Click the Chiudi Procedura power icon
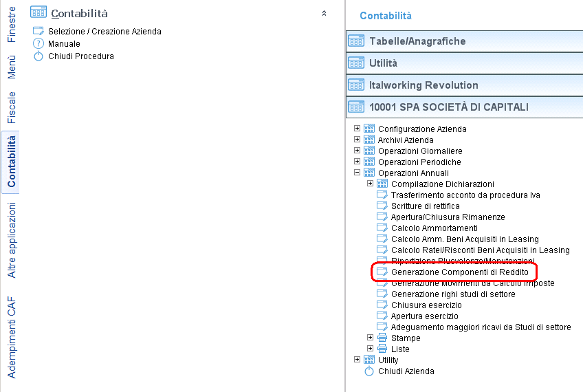 coord(38,56)
